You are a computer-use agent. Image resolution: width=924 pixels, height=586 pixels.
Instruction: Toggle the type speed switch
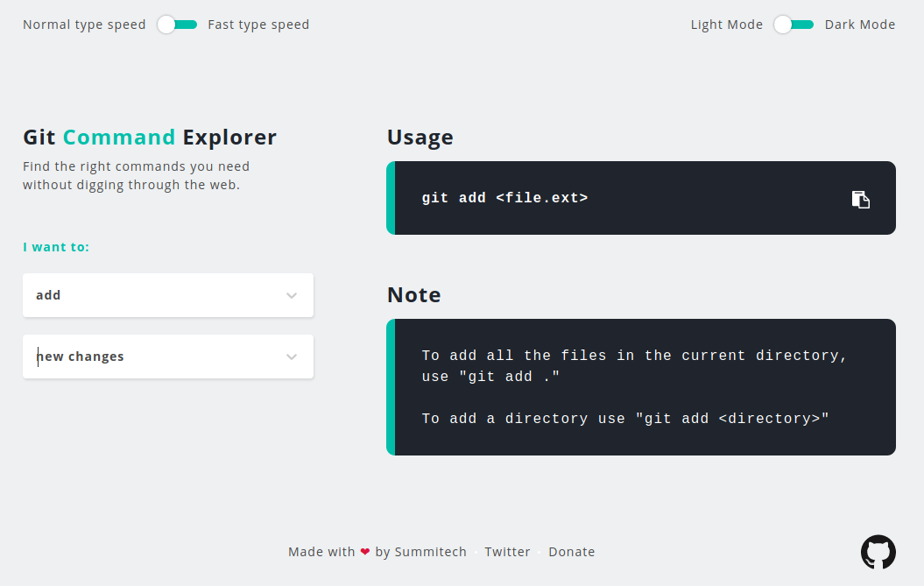coord(177,25)
